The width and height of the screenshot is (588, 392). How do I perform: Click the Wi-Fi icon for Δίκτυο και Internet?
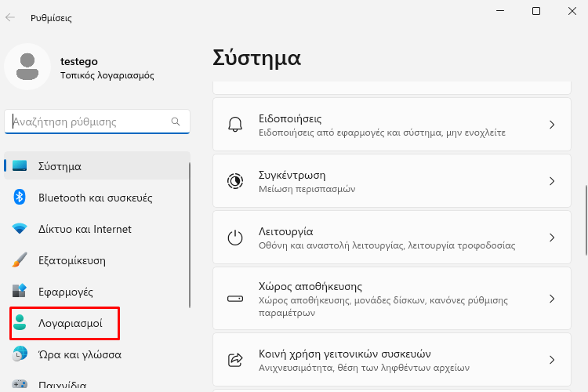[x=19, y=228]
